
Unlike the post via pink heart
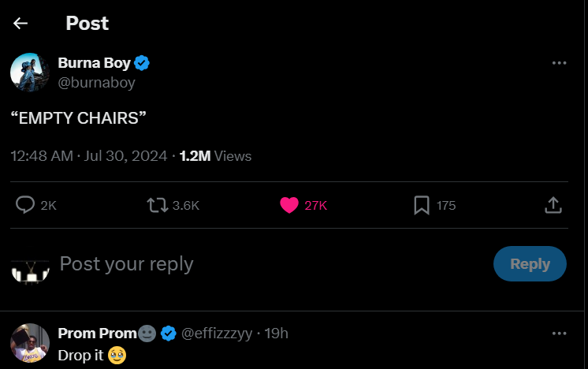pyautogui.click(x=289, y=205)
